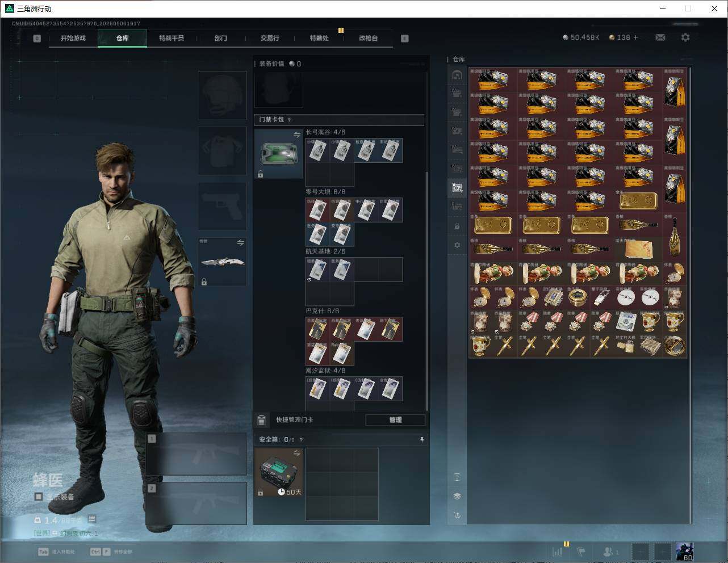The image size is (728, 563).
Task: Open the 开始游戏 tab
Action: point(73,38)
